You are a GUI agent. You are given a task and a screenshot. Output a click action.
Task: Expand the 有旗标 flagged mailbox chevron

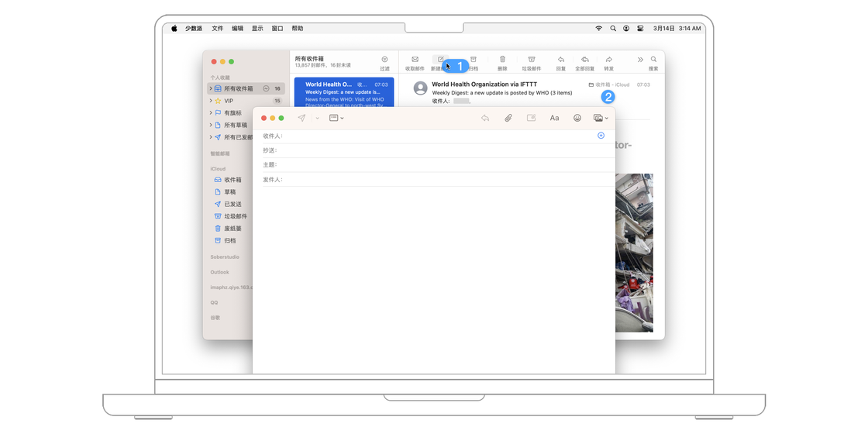pos(210,113)
